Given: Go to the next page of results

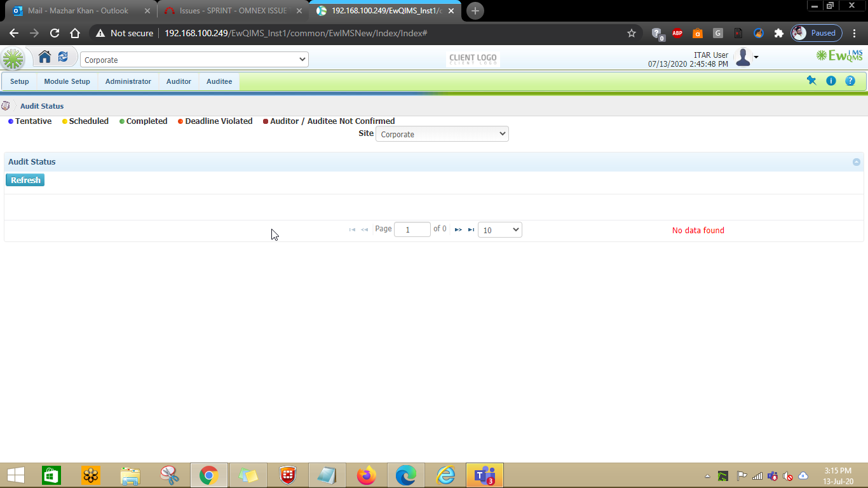Looking at the screenshot, I should 458,230.
